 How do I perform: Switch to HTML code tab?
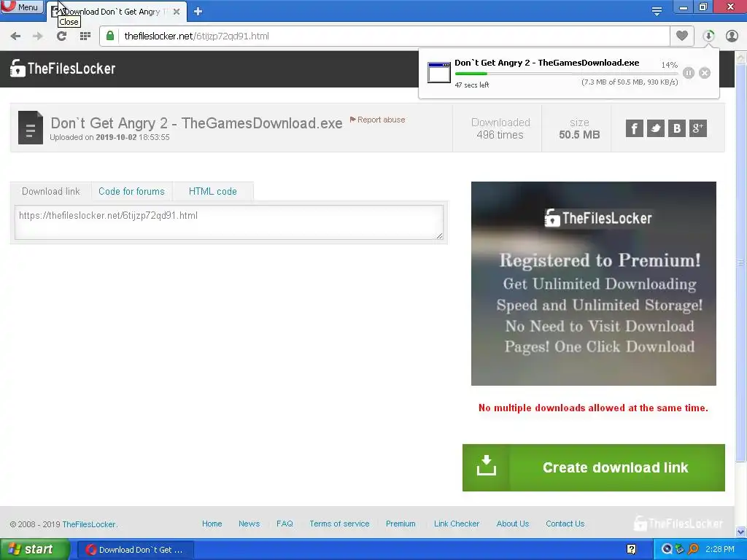[213, 192]
